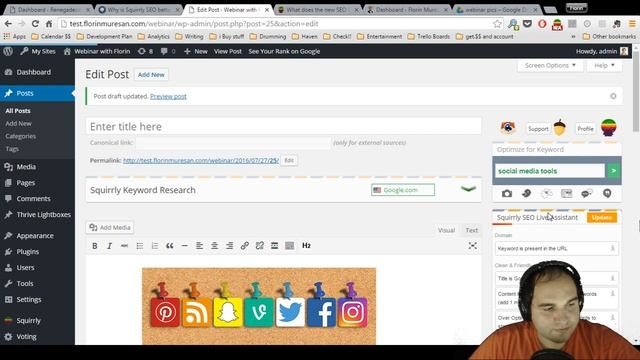Click Preview post link
This screenshot has width=640, height=360.
click(x=168, y=96)
